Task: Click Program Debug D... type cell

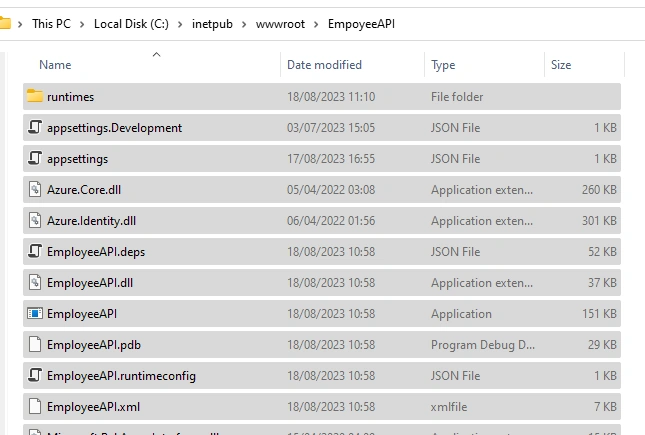Action: pyautogui.click(x=483, y=345)
